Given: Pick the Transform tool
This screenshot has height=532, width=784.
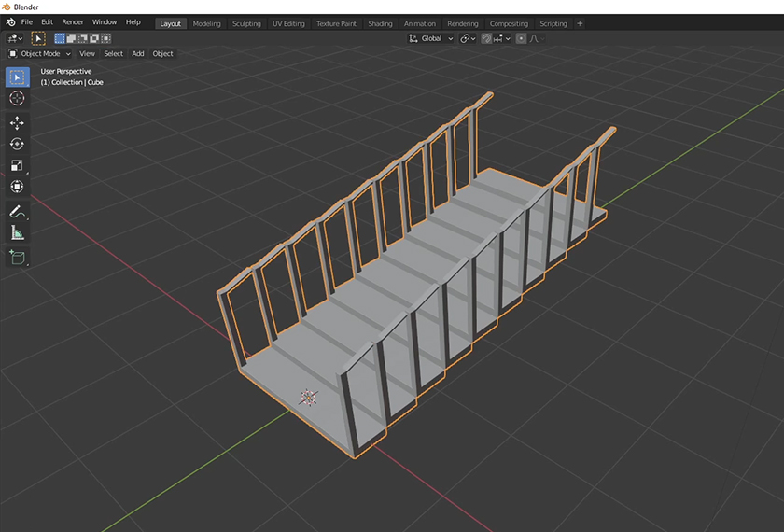Looking at the screenshot, I should (17, 187).
